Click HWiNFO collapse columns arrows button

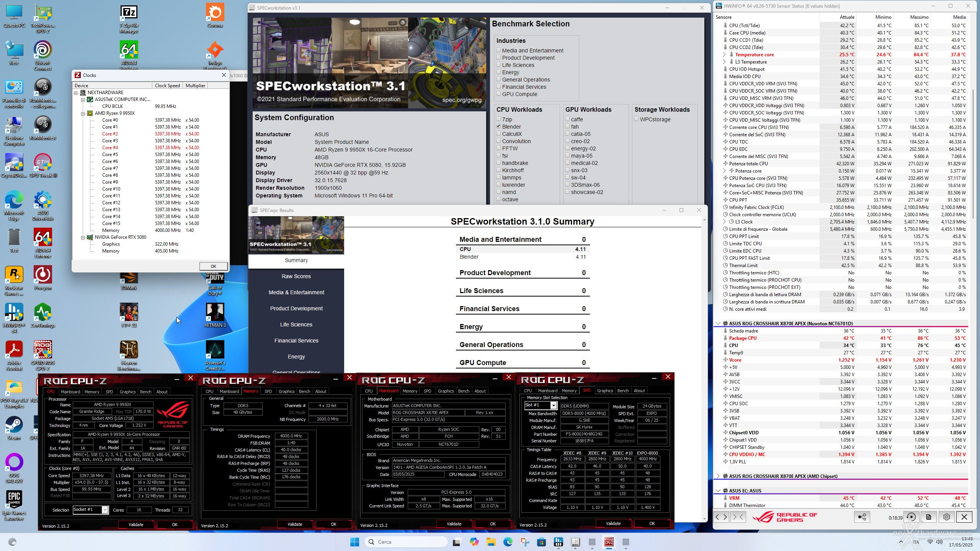[737, 517]
